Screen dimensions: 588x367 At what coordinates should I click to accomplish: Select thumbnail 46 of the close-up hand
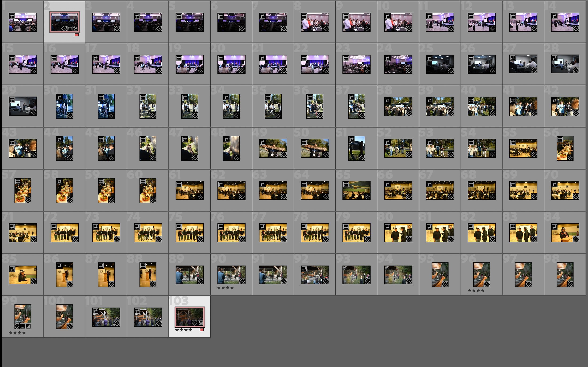[148, 148]
